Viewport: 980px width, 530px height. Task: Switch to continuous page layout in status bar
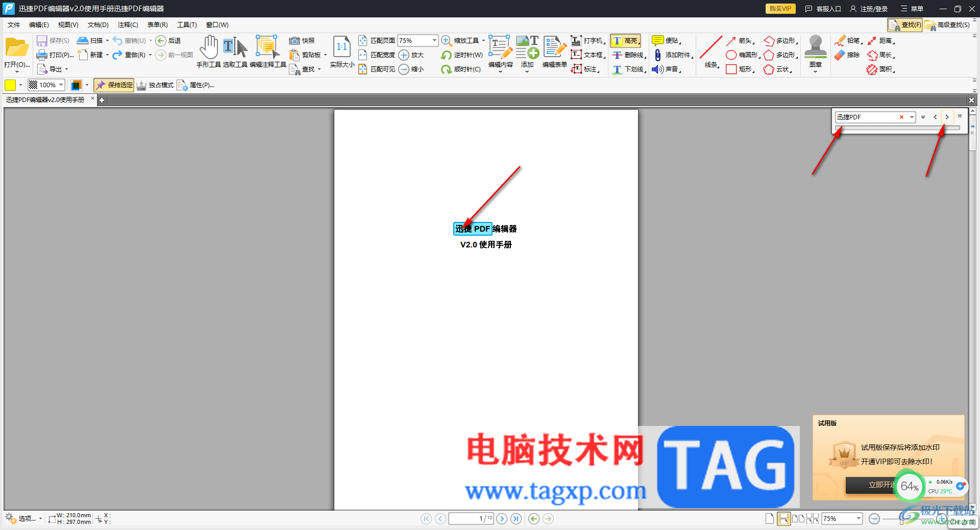click(x=784, y=519)
